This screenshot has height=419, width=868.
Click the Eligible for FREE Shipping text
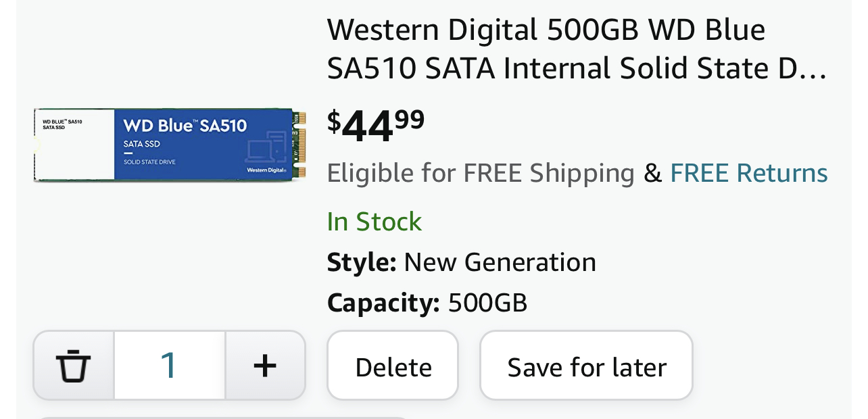pyautogui.click(x=481, y=173)
